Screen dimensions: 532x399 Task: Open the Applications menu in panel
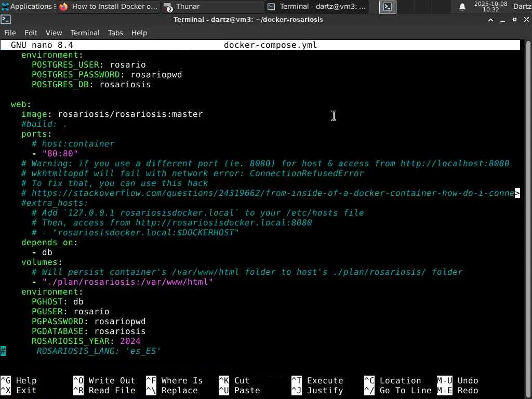click(x=28, y=6)
